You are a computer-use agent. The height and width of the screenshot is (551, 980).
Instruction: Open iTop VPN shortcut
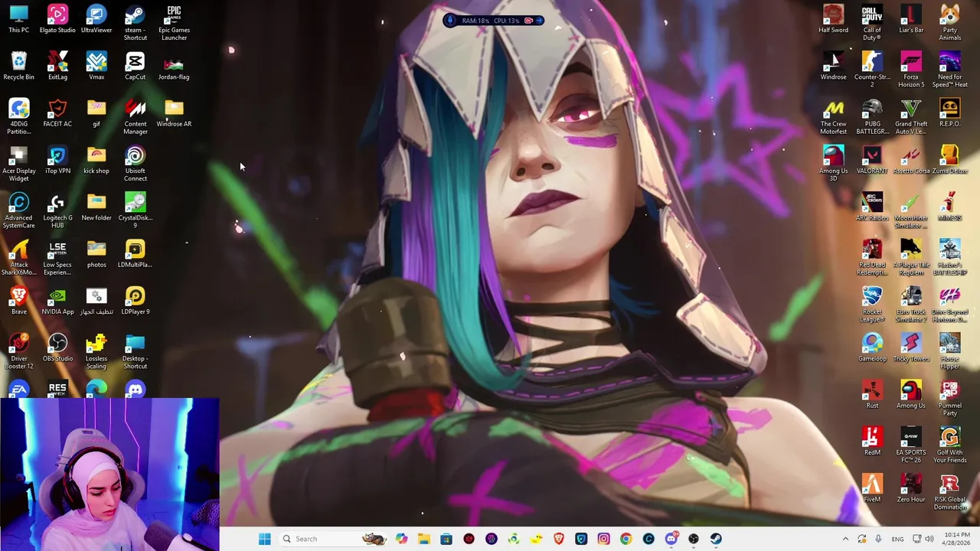pos(57,161)
